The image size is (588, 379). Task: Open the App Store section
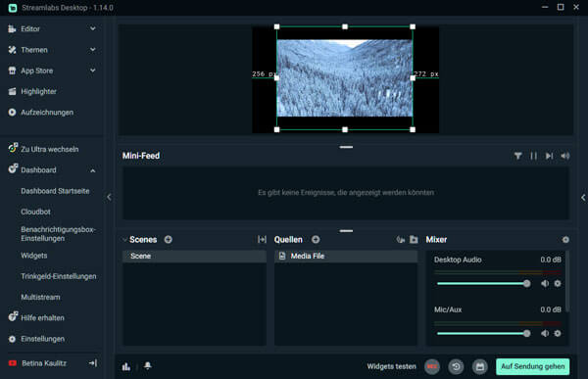pyautogui.click(x=37, y=71)
